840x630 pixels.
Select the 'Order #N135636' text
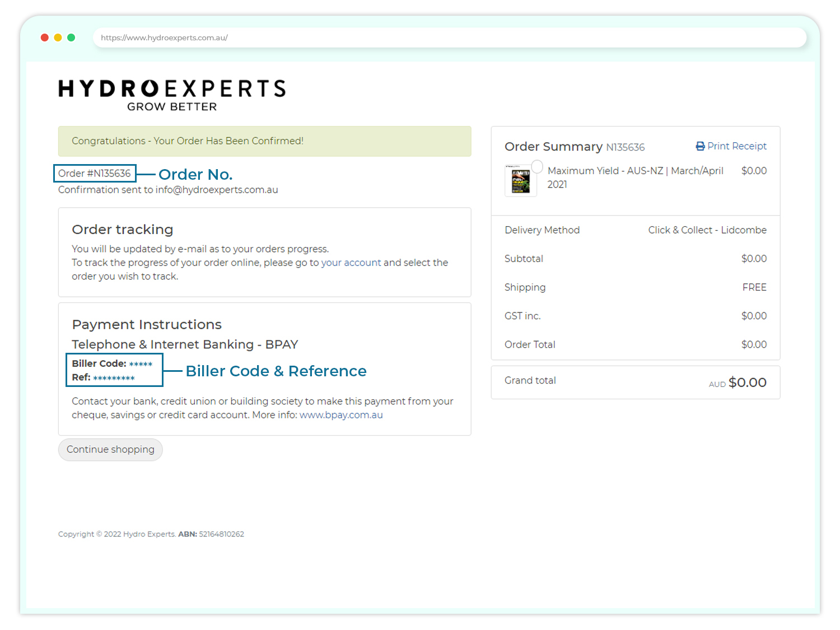(95, 174)
